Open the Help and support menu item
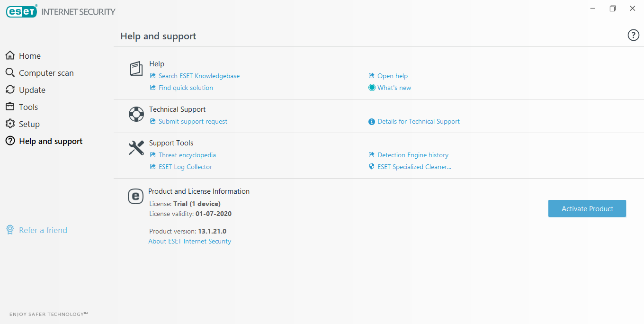The width and height of the screenshot is (644, 324). pos(51,141)
